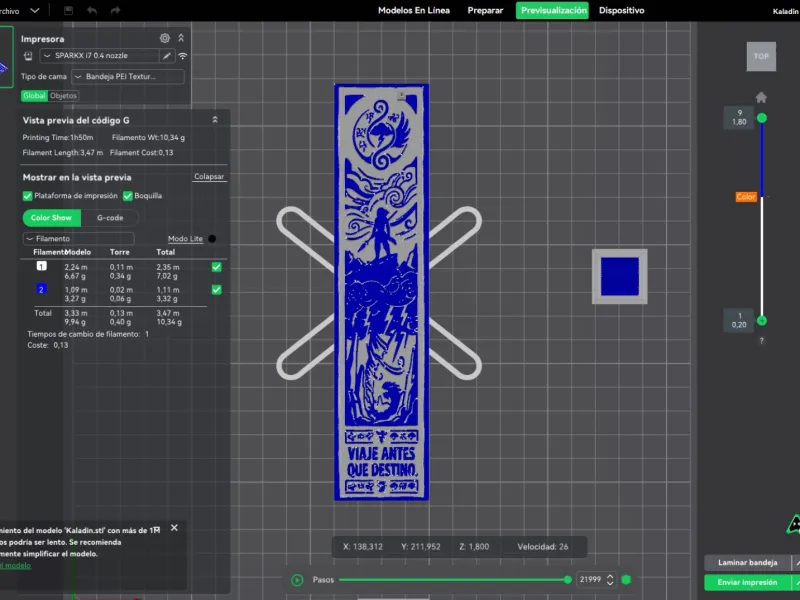Click the blue filament 2 color swatch
The image size is (800, 600).
pyautogui.click(x=41, y=289)
